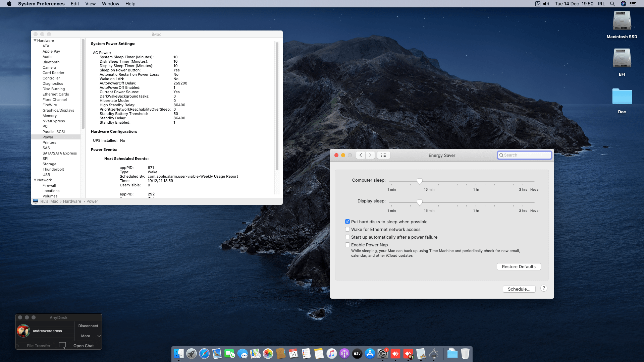Click the Schedule button in Energy Saver
The image size is (644, 362).
pyautogui.click(x=519, y=289)
